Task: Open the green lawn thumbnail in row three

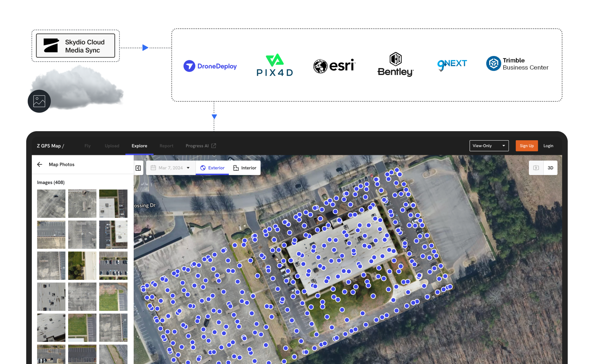Action: tap(82, 266)
